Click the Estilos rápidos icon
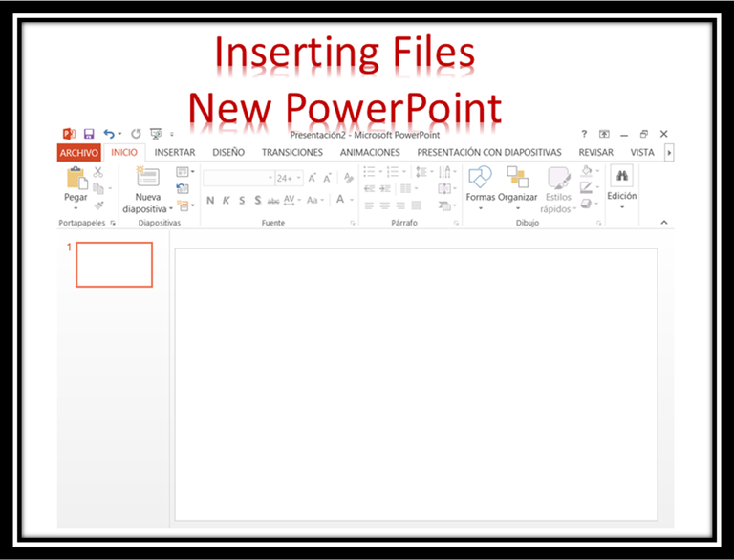Screen dimensions: 734x560 tap(558, 178)
